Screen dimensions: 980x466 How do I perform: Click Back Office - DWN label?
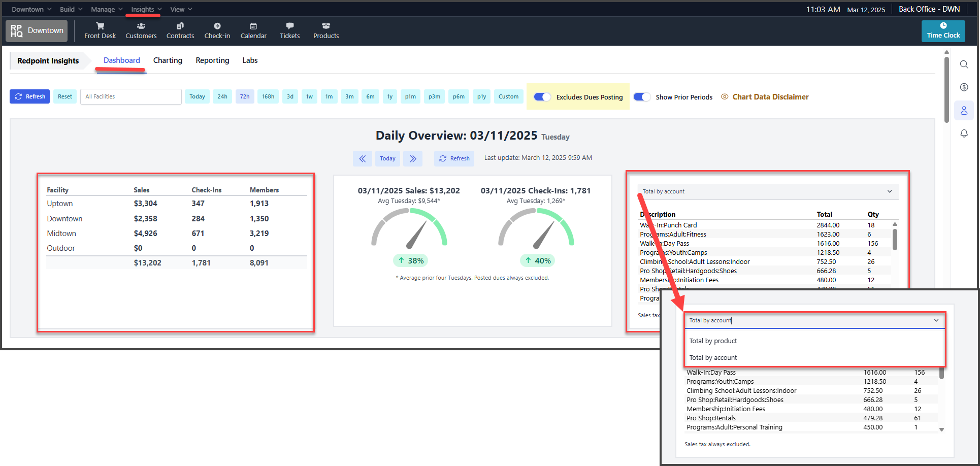coord(929,9)
